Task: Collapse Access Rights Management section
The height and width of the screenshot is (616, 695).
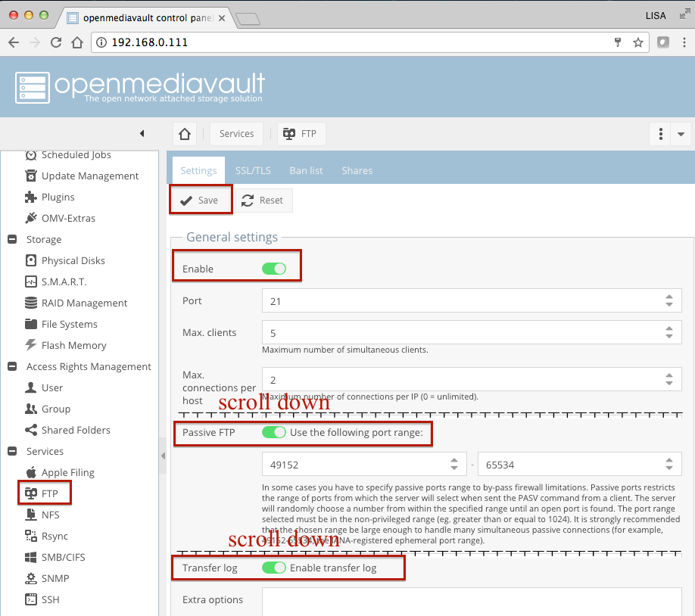Action: point(12,366)
